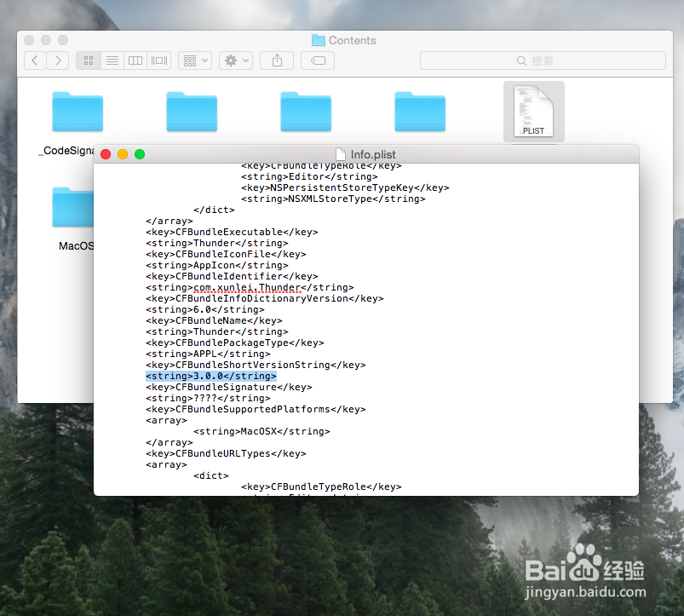Select the second folder in Contents window
Viewport: 684px width, 616px height.
pos(192,112)
